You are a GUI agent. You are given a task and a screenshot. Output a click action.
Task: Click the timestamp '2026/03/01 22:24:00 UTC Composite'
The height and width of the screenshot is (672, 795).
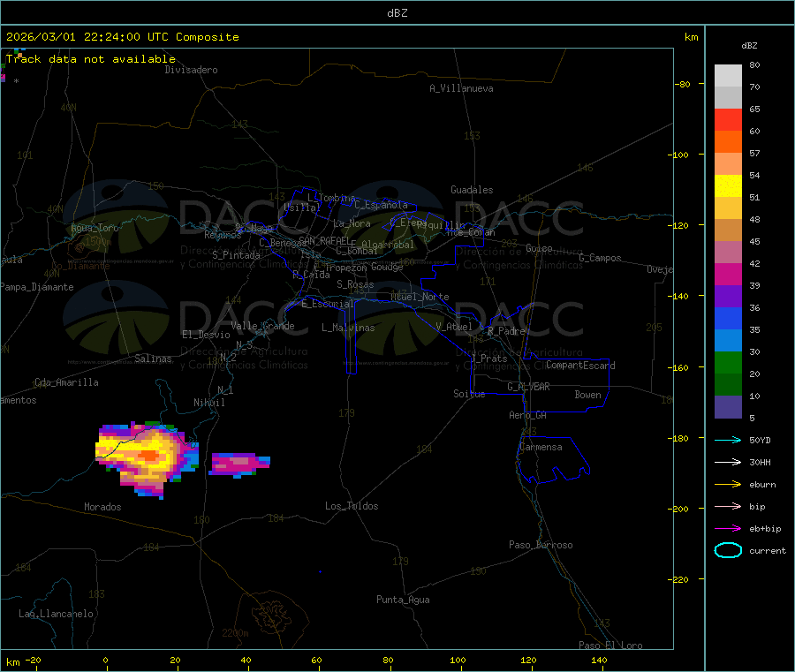click(122, 37)
